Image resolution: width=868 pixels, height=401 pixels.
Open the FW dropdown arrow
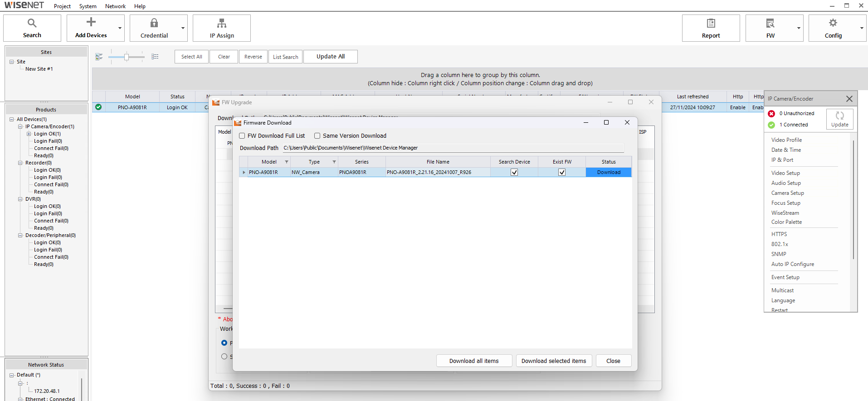pyautogui.click(x=799, y=28)
